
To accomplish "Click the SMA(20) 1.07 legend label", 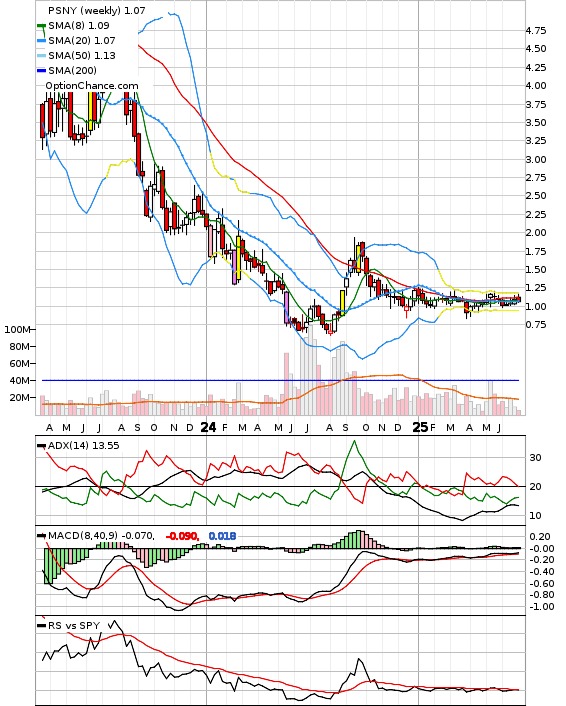I will click(82, 41).
